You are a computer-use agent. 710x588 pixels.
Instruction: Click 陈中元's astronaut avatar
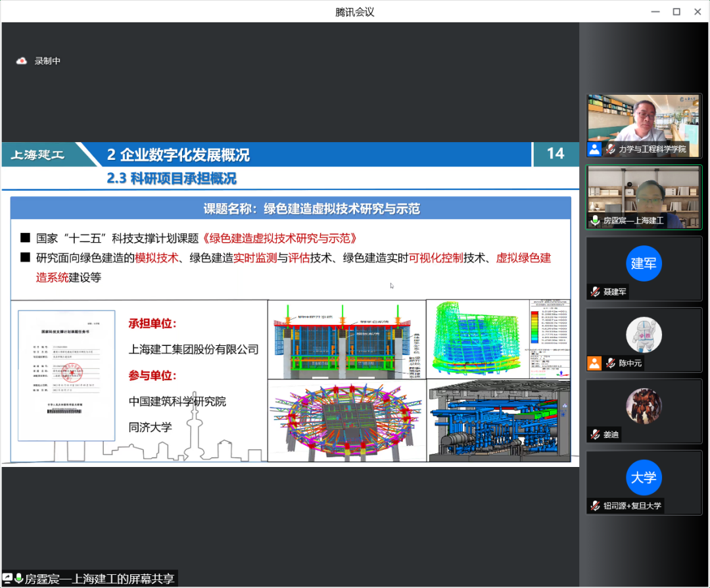coord(644,335)
